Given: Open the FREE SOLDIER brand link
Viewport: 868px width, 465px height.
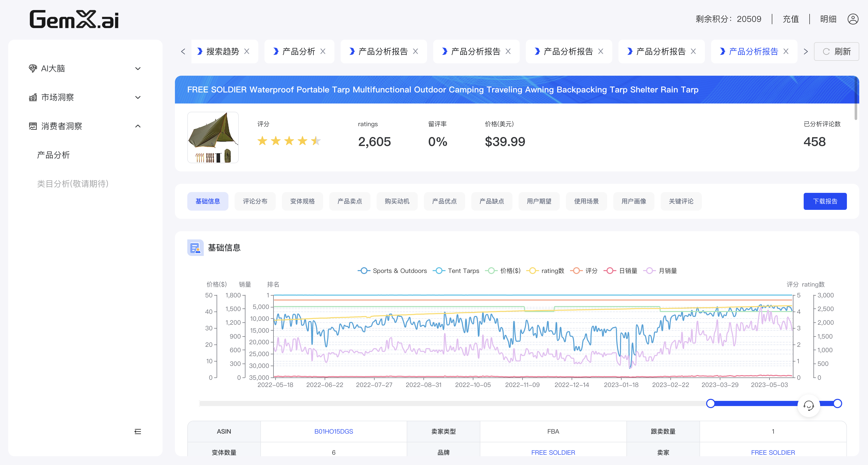Looking at the screenshot, I should (553, 453).
